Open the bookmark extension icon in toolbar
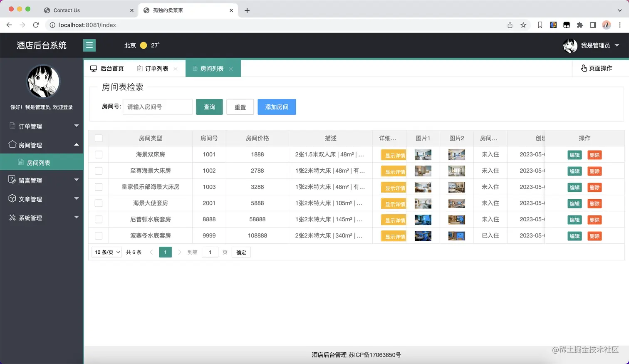Viewport: 629px width, 364px height. point(540,25)
